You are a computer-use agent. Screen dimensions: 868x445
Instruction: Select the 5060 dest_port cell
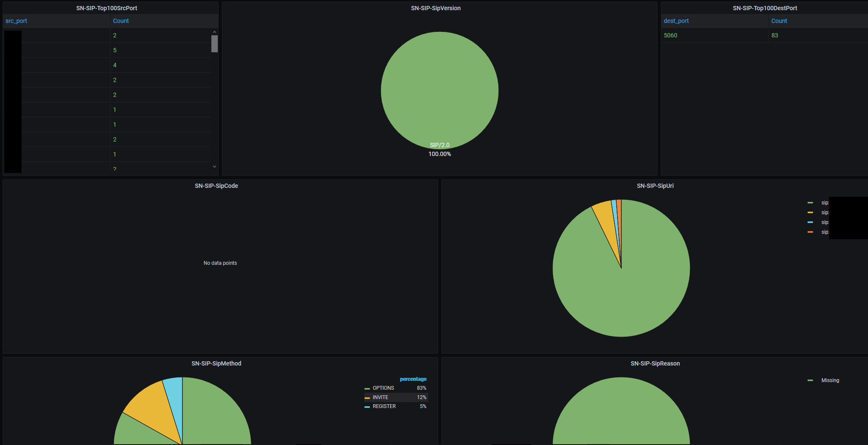[x=670, y=35]
